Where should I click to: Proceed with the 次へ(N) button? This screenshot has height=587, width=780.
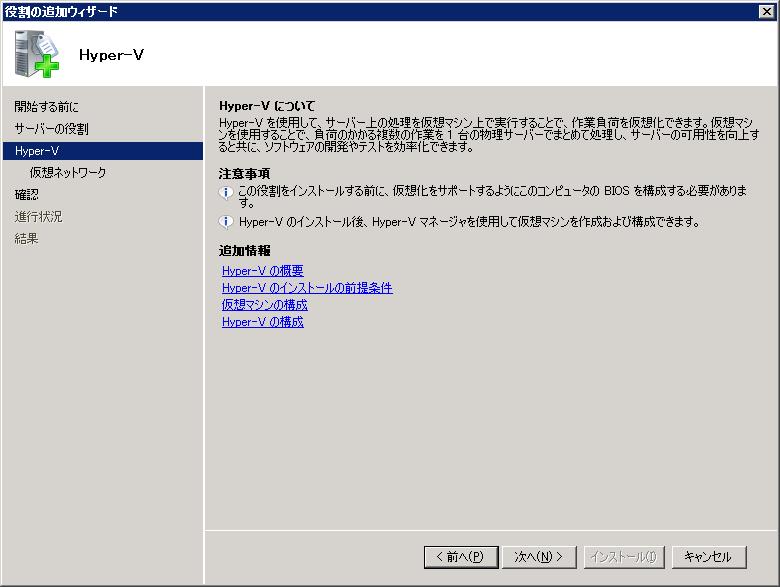[x=539, y=557]
